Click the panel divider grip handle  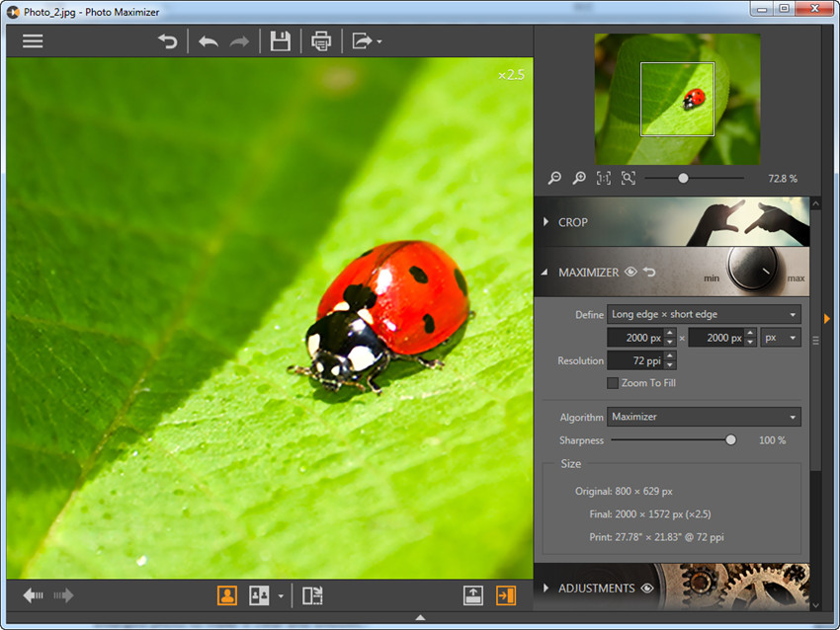coord(815,341)
